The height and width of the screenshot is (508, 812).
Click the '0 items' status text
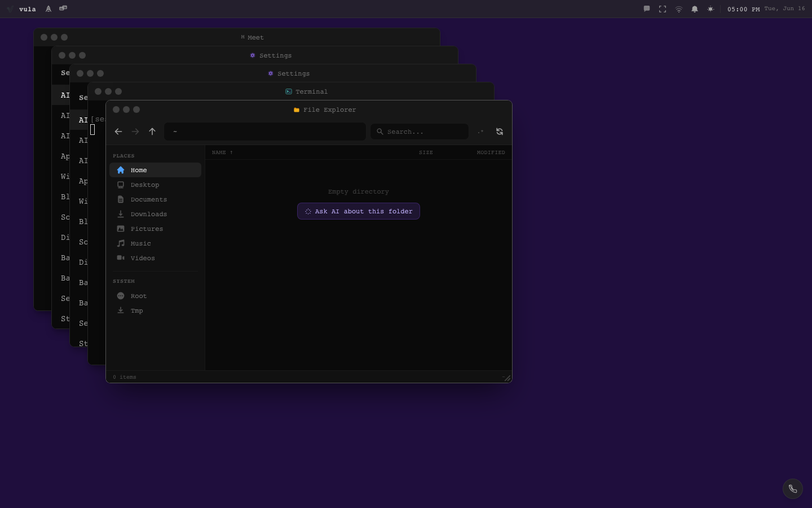click(x=124, y=377)
